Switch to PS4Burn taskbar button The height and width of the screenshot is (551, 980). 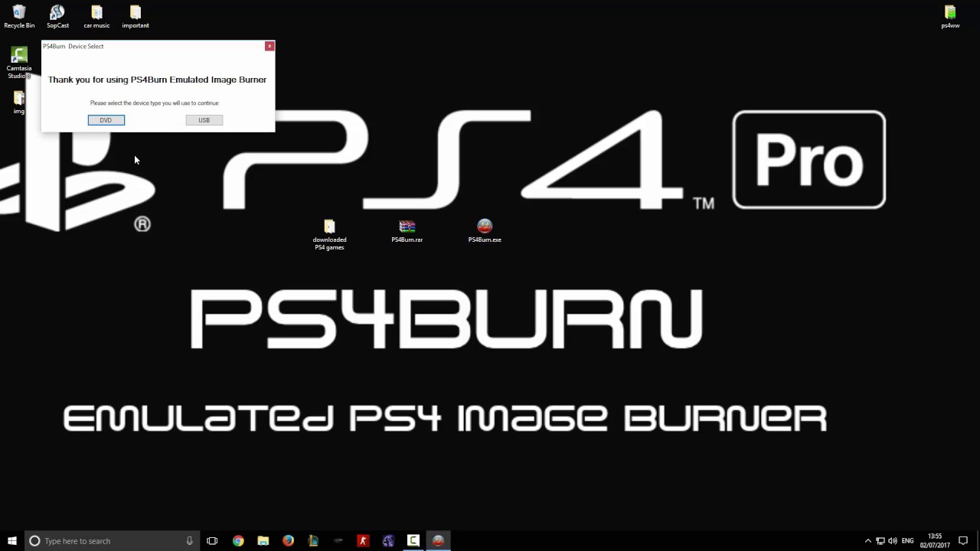[x=438, y=541]
